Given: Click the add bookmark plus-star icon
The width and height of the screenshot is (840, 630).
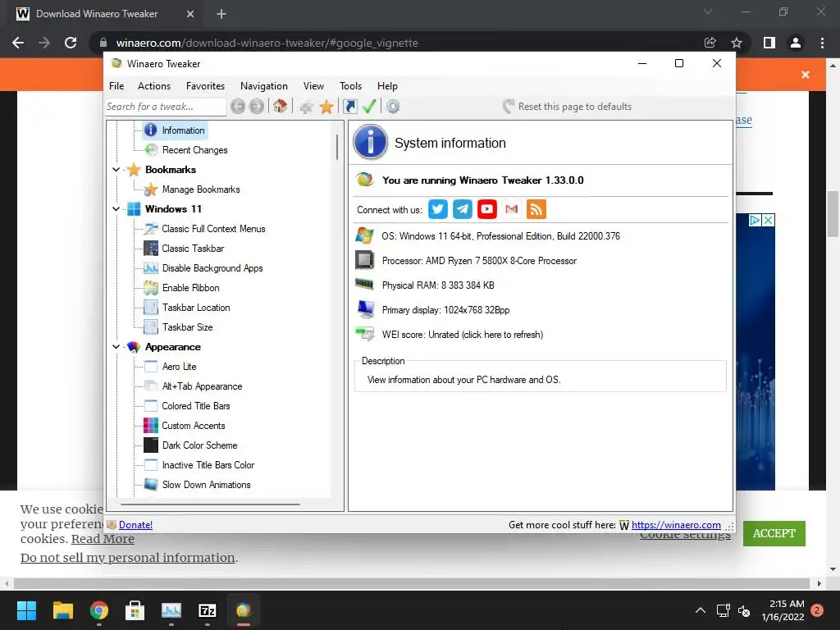Looking at the screenshot, I should pyautogui.click(x=307, y=107).
